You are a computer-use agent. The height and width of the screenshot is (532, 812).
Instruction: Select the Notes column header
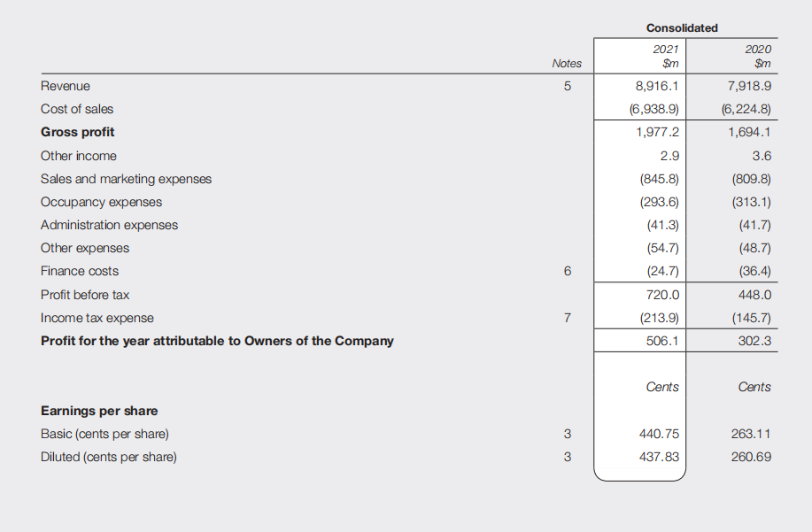click(568, 63)
